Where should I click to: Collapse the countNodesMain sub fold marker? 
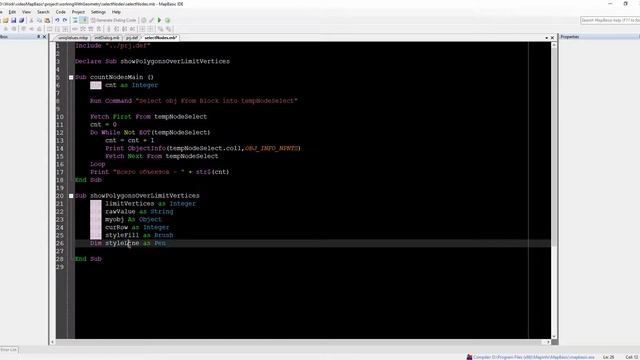(x=71, y=77)
